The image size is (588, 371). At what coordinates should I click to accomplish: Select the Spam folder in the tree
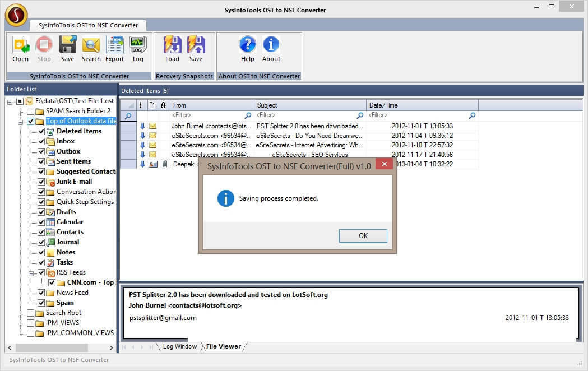[65, 303]
